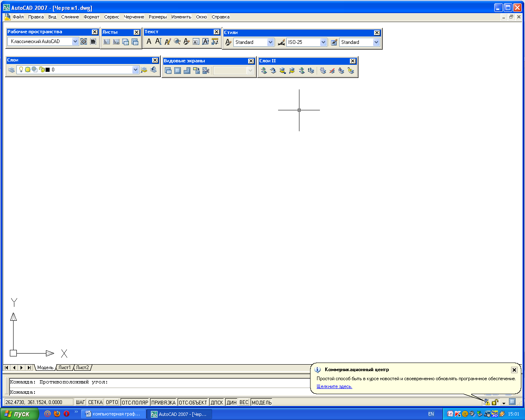The height and width of the screenshot is (420, 525).
Task: Toggle ШАГ snap mode in status bar
Action: point(80,402)
